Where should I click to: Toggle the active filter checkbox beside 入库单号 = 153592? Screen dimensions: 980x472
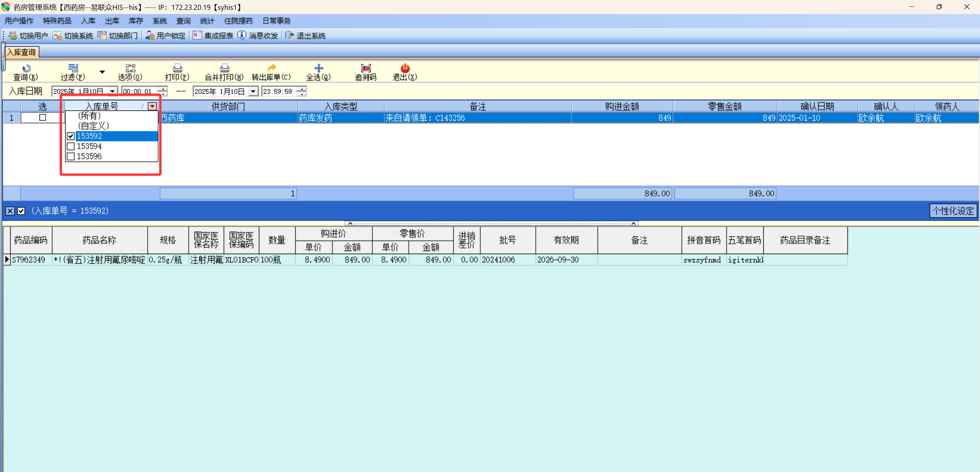21,211
